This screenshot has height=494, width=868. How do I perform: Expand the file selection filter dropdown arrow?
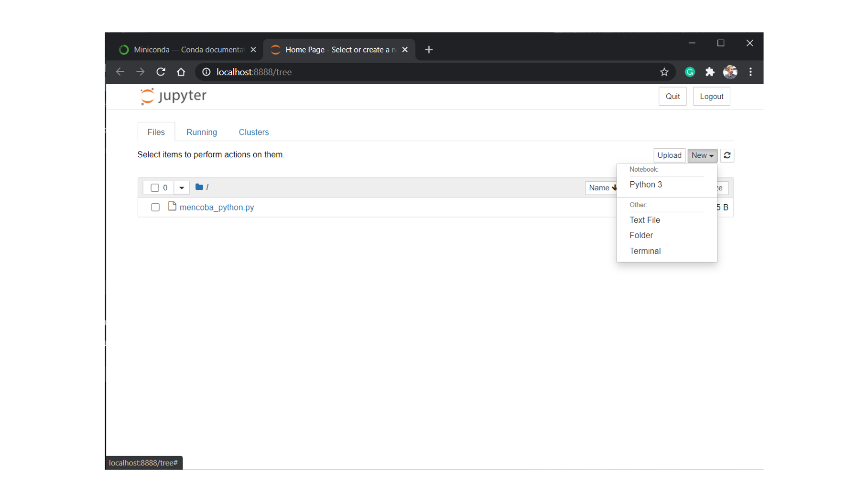pyautogui.click(x=182, y=187)
